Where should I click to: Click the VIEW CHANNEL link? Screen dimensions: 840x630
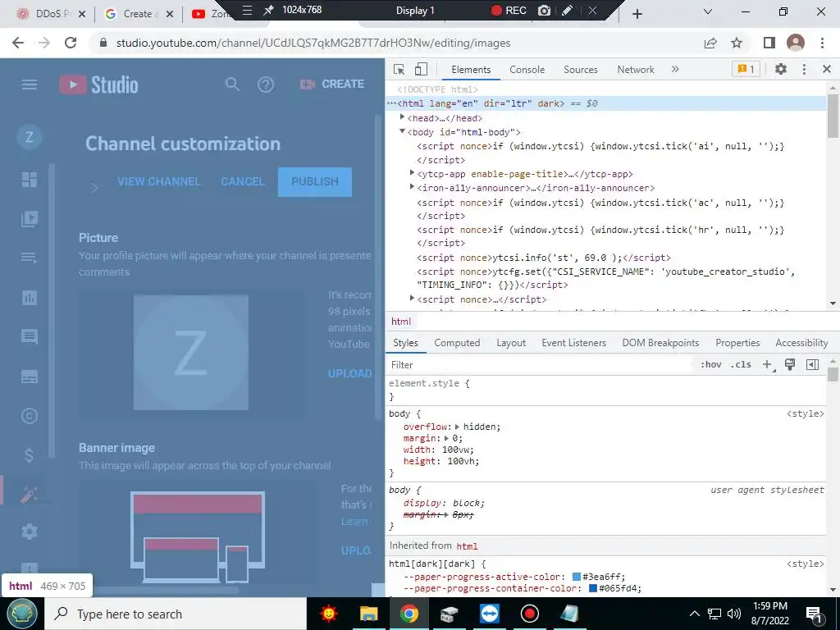158,181
